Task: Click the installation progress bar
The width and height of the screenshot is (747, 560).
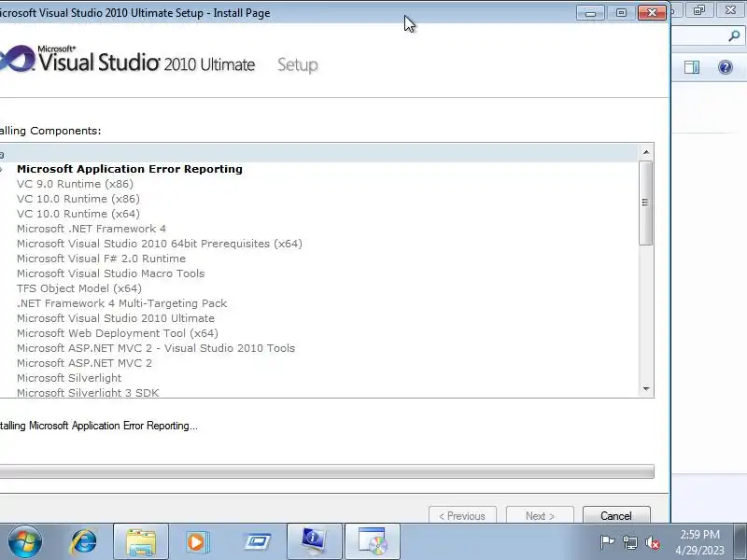Action: [327, 471]
